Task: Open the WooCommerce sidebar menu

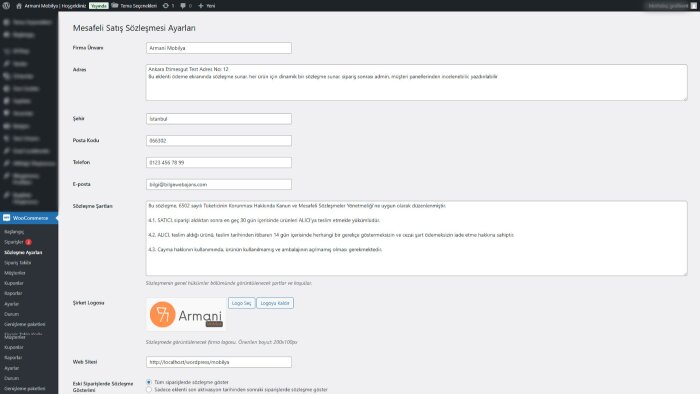Action: [x=29, y=218]
